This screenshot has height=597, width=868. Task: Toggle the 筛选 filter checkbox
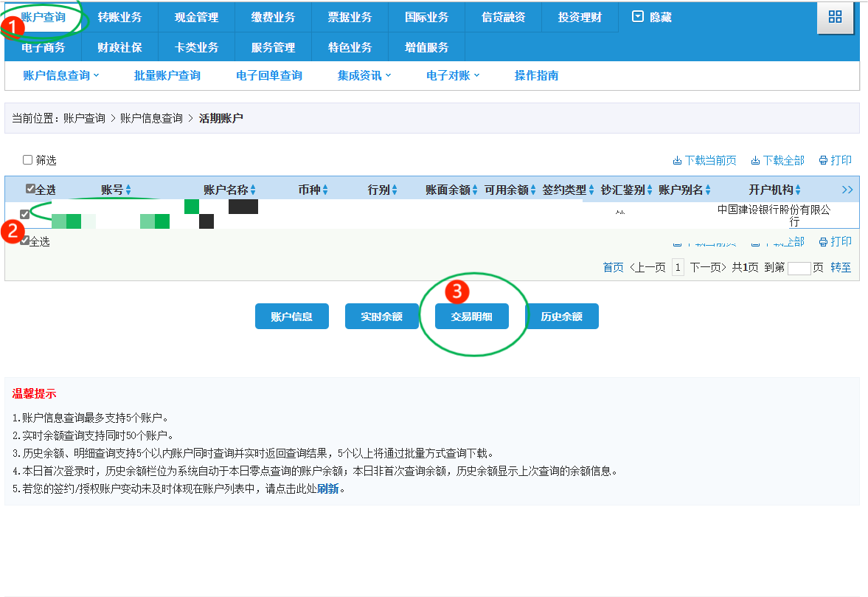(28, 160)
